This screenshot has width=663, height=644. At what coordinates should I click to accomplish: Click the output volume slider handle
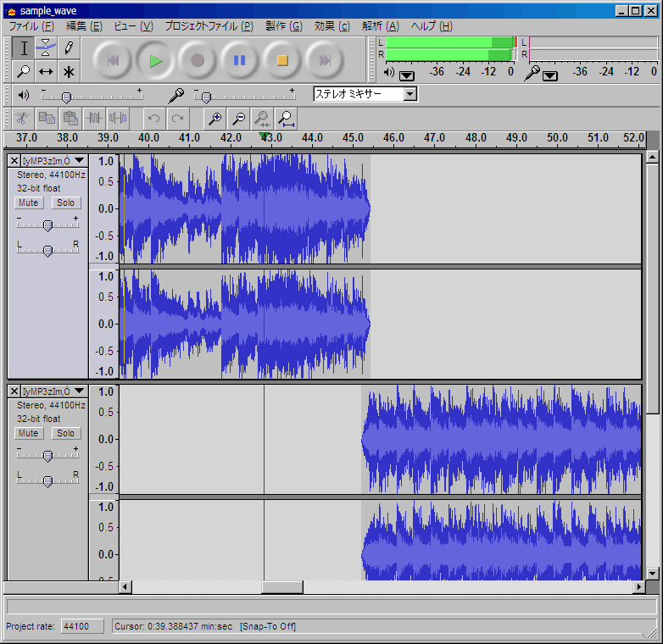pos(66,97)
